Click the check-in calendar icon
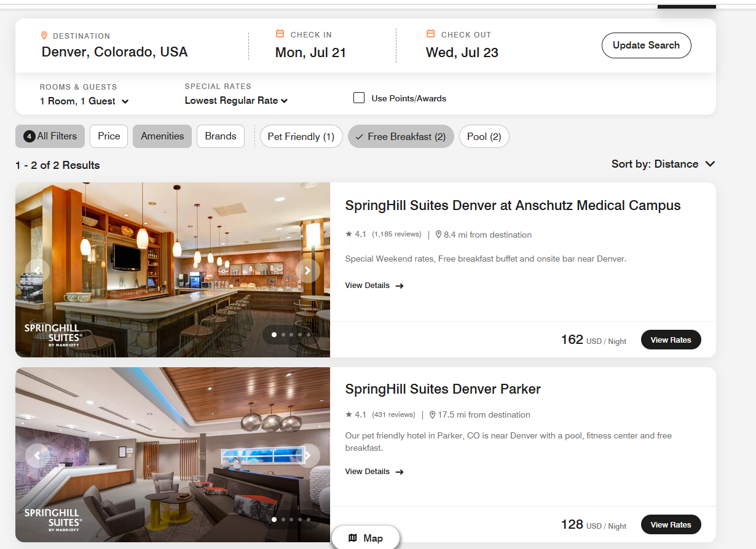Screen dimensions: 756x549 (280, 34)
